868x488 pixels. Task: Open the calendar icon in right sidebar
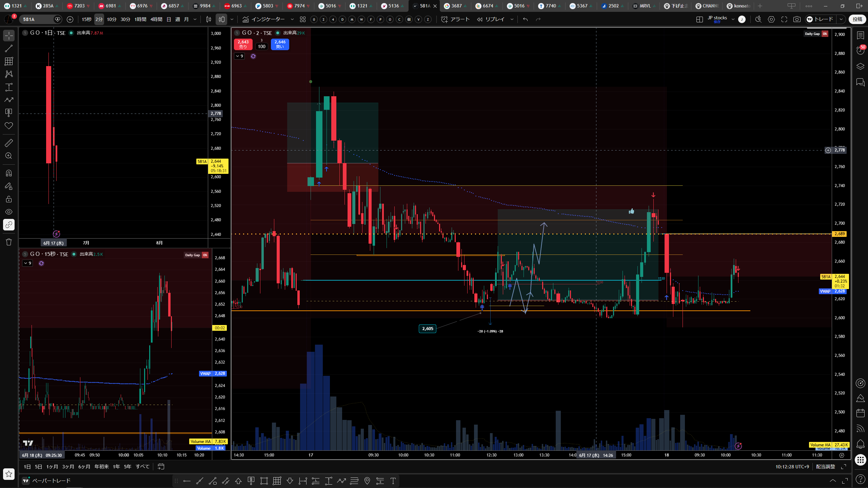tap(860, 413)
